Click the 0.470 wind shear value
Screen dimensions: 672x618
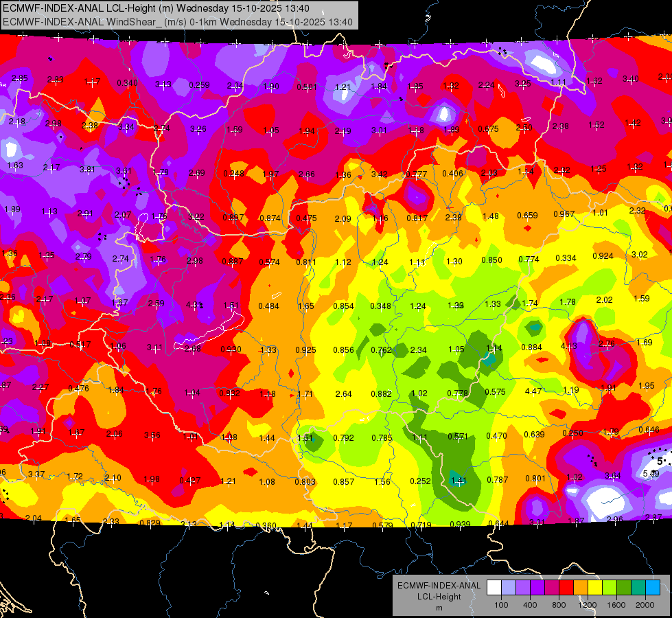(x=497, y=436)
